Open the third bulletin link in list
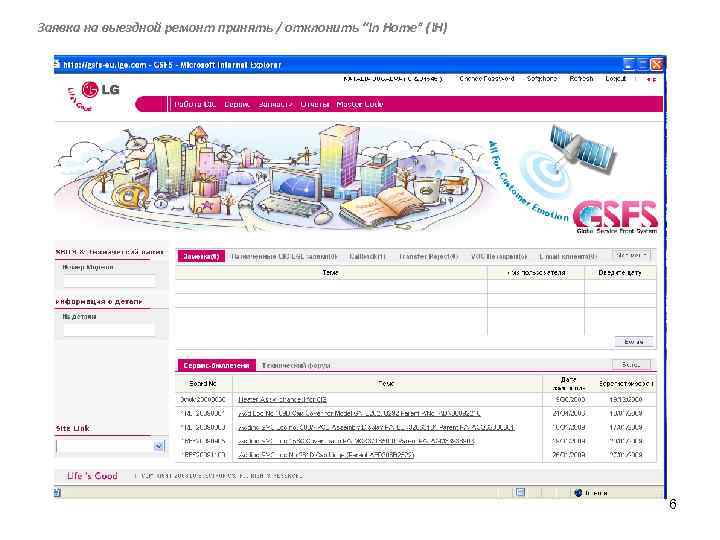This screenshot has width=720, height=540. [376, 427]
